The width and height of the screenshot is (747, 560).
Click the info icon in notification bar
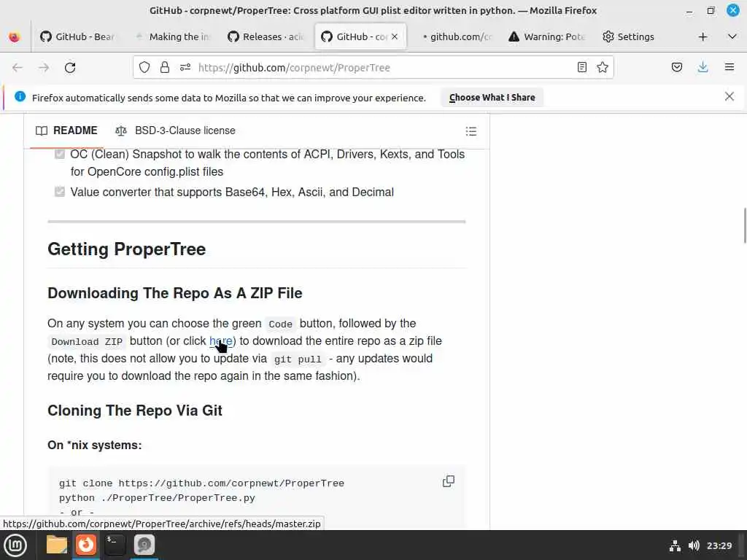pos(20,97)
